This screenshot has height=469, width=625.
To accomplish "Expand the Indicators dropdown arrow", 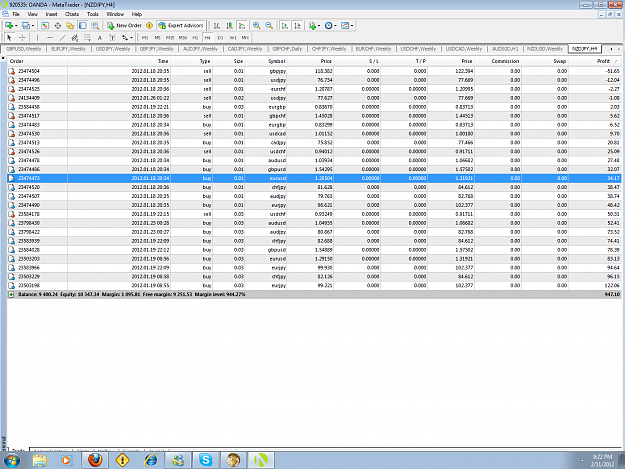I will point(319,26).
